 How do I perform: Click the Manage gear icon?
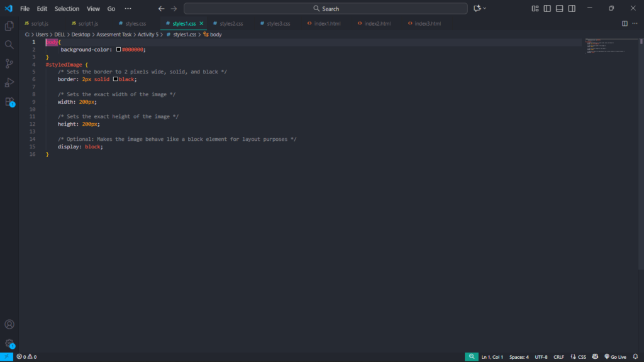coord(9,343)
